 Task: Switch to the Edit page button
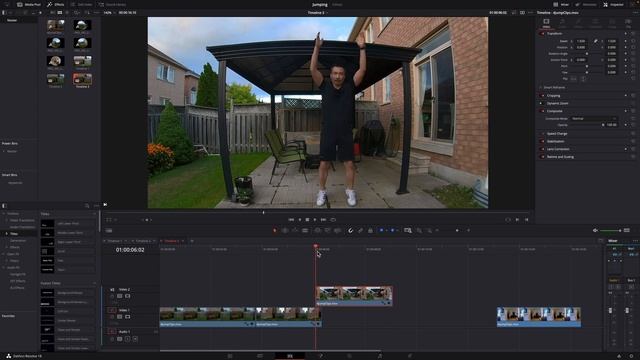(290, 356)
